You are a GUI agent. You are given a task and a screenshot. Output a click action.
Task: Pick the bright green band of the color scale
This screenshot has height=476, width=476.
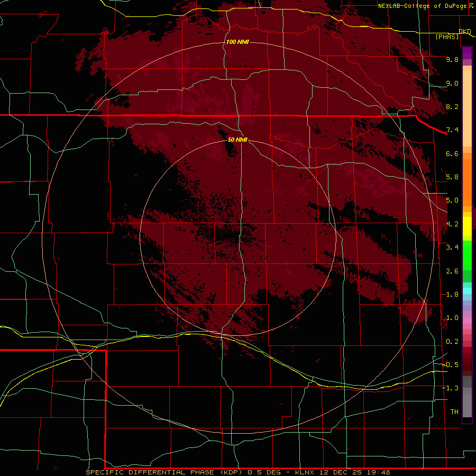pos(467,255)
